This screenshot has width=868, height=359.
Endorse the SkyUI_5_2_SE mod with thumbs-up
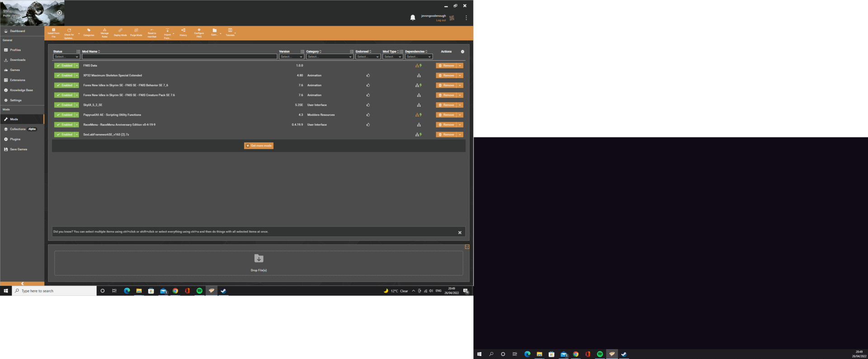pos(368,105)
